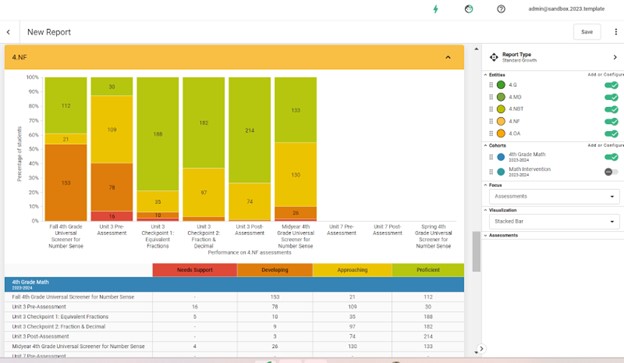Toggle the 4.G entity switch
The width and height of the screenshot is (624, 363).
tap(611, 85)
